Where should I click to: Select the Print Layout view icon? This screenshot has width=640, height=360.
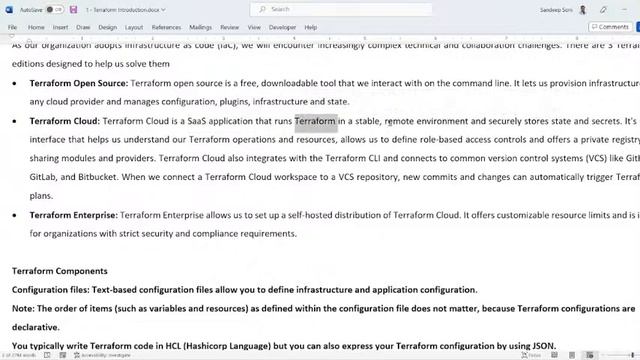click(572, 355)
